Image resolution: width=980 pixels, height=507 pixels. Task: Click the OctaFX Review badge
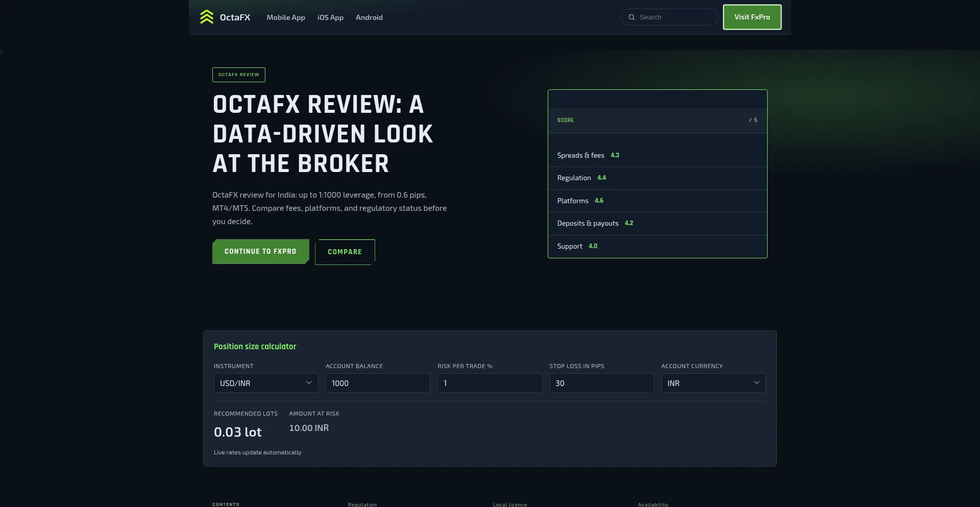(239, 75)
